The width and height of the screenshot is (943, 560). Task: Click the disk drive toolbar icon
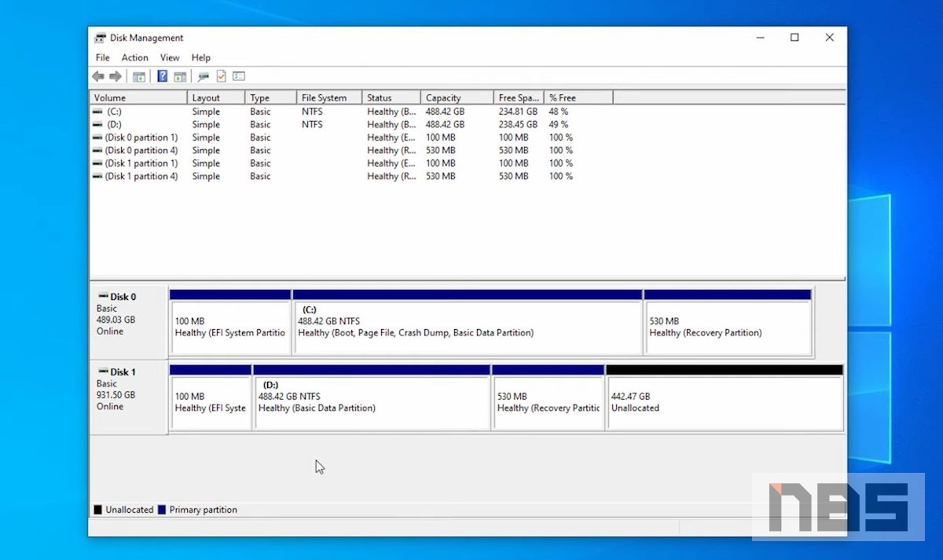point(204,76)
